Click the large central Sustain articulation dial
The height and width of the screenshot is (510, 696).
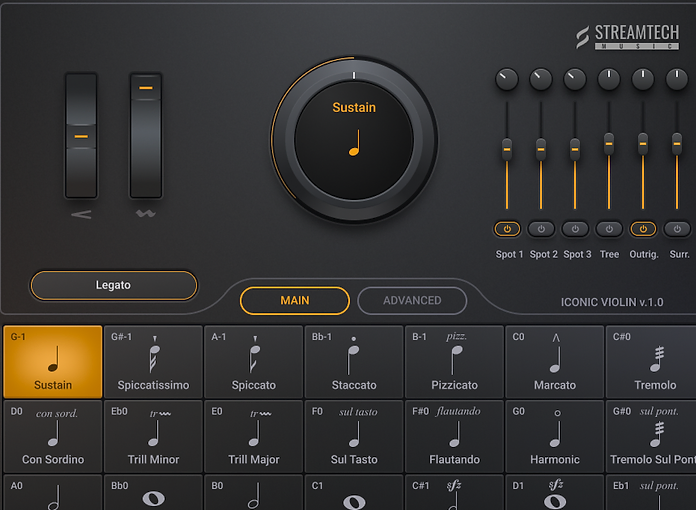[x=354, y=140]
